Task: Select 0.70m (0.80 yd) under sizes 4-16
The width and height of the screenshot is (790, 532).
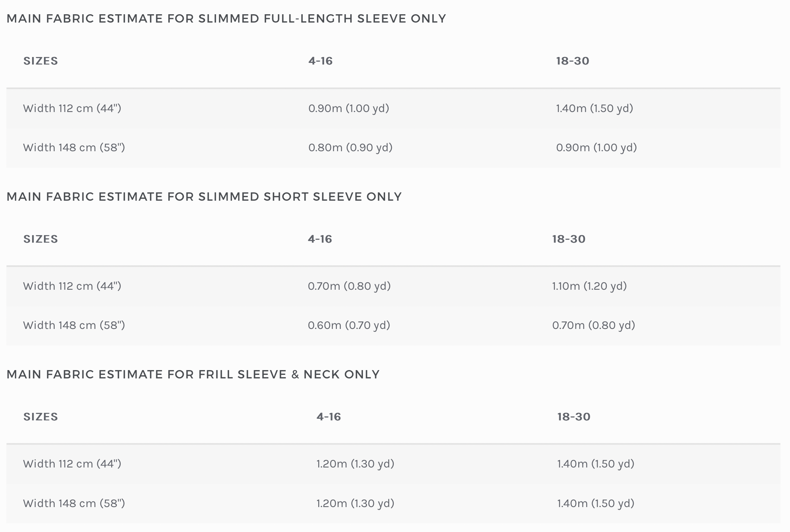Action: [349, 286]
